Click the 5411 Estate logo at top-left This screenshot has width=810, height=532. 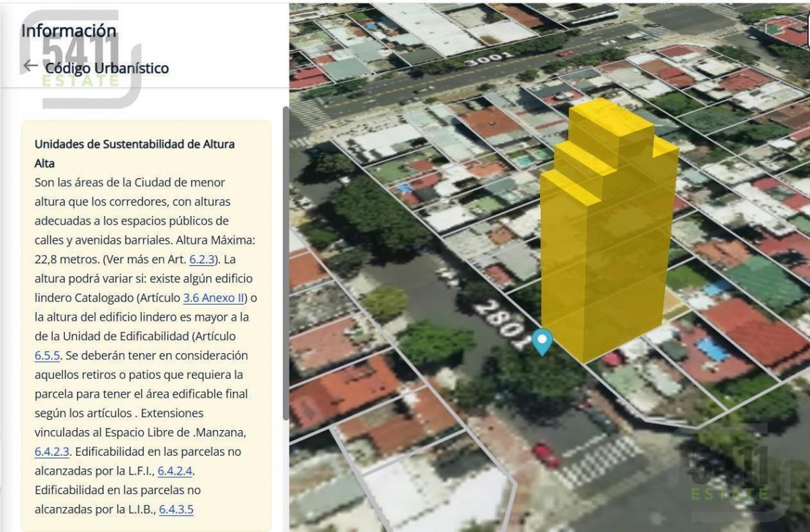pos(81,61)
